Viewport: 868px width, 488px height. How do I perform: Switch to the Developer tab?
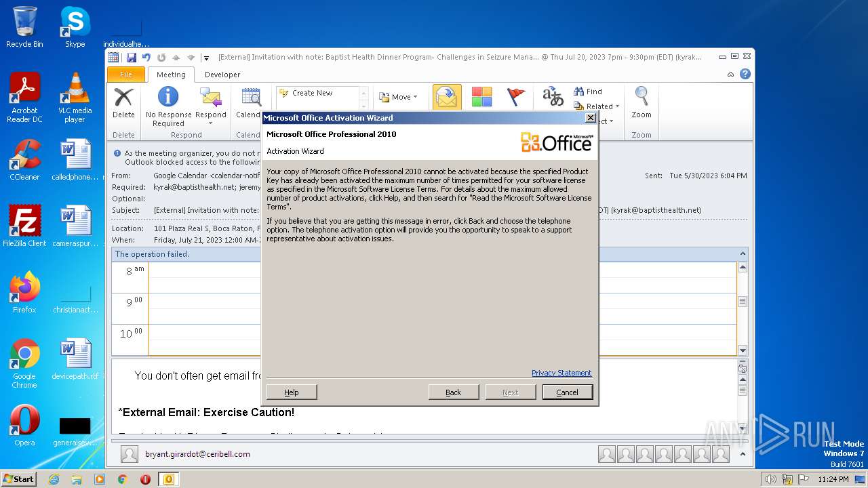pyautogui.click(x=222, y=75)
